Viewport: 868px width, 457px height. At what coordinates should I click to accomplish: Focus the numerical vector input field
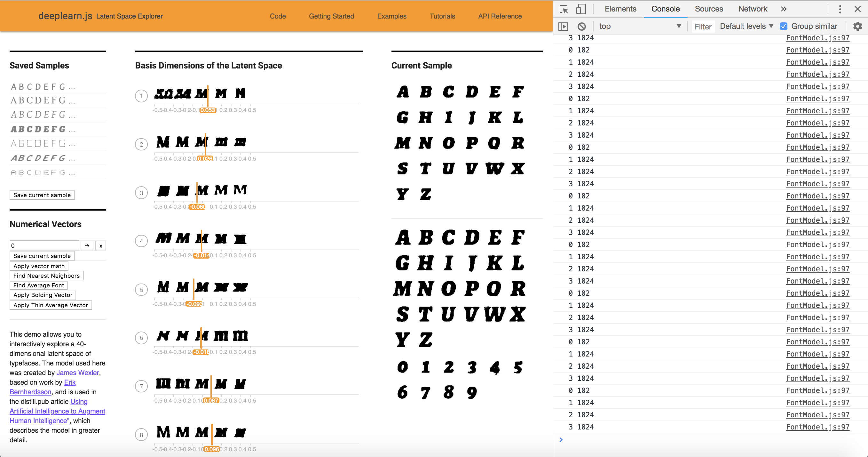click(x=44, y=245)
